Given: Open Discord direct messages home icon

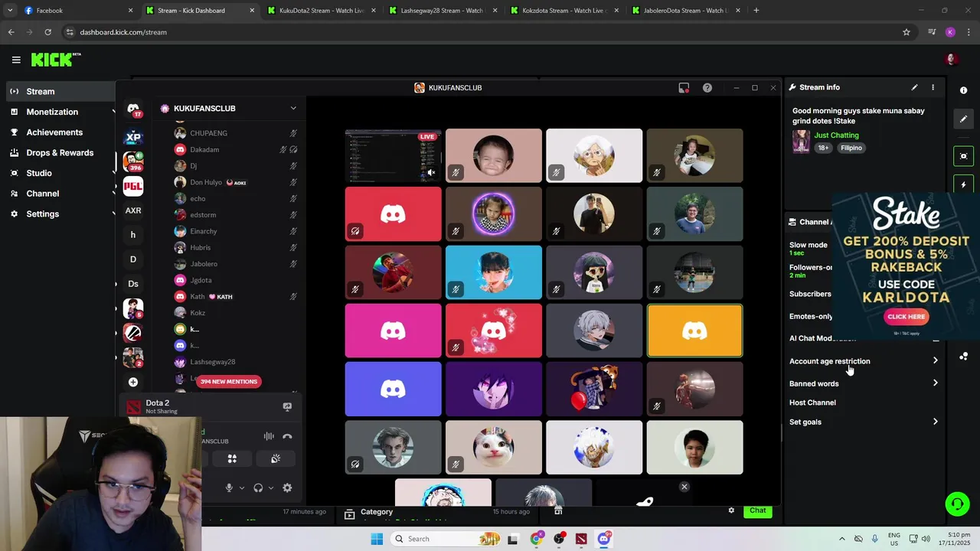Looking at the screenshot, I should 133,109.
